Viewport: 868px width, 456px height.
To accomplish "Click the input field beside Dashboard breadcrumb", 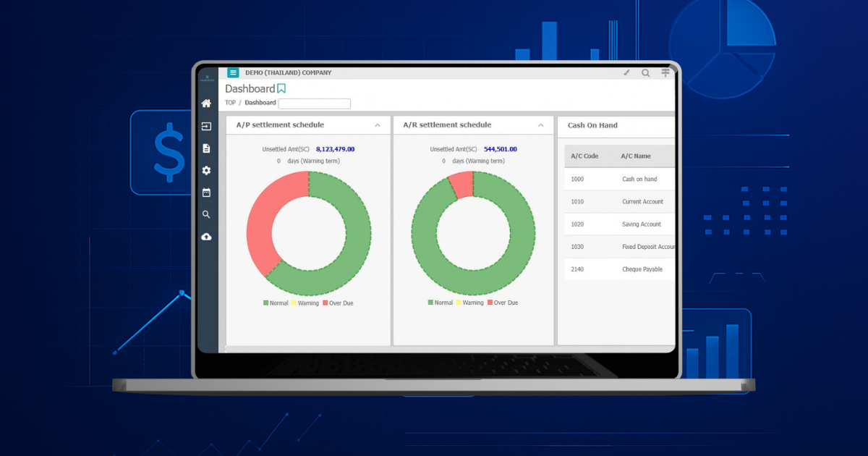I will click(314, 104).
